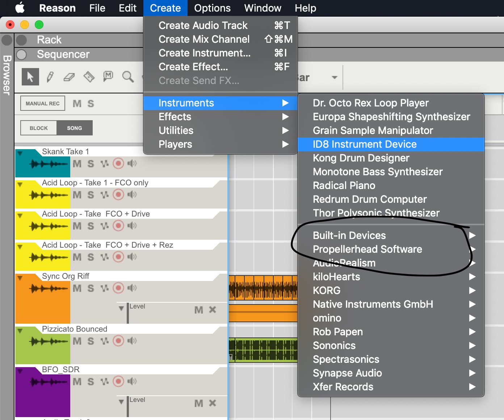Screen dimensions: 504x420
Task: Select the arrow Selection tool
Action: [x=30, y=77]
